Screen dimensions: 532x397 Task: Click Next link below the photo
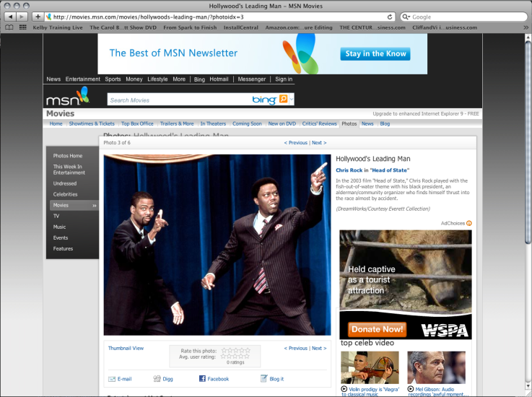point(319,349)
